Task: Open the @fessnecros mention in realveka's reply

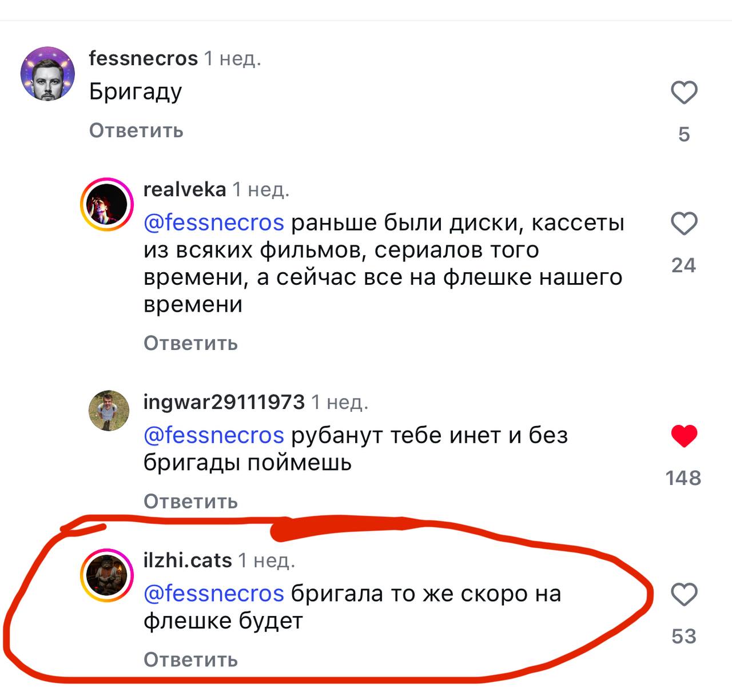Action: [213, 222]
